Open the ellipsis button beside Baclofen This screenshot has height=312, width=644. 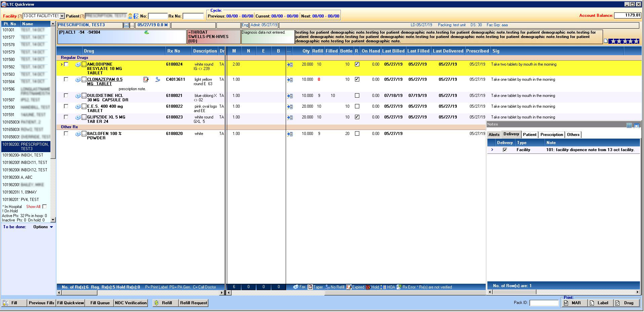click(84, 134)
